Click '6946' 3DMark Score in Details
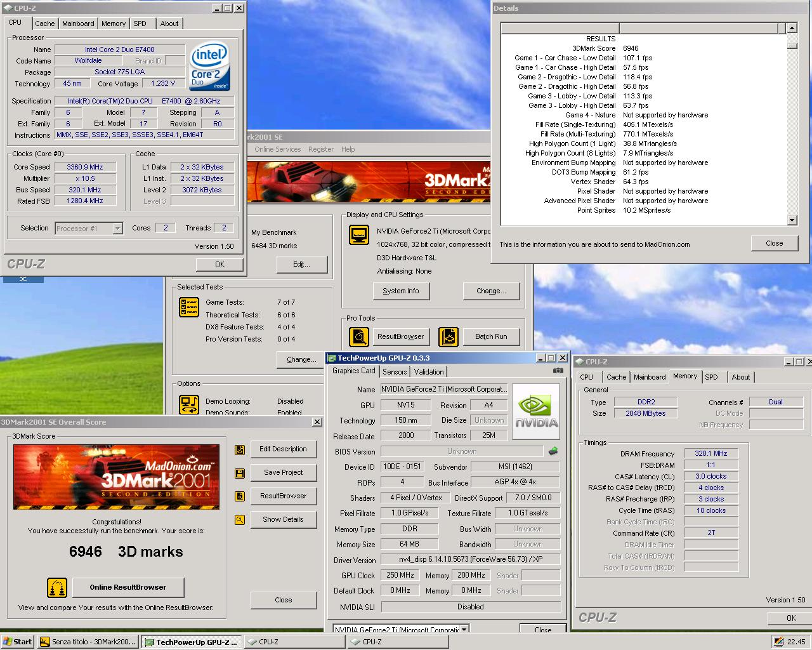The width and height of the screenshot is (812, 650). click(x=631, y=48)
